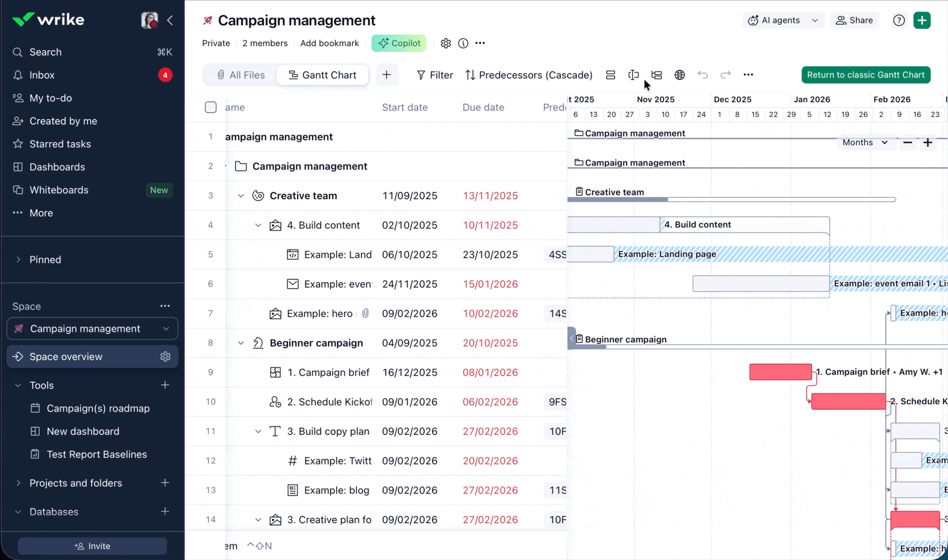Add a new item under Tools
Viewport: 948px width, 560px height.
[165, 385]
